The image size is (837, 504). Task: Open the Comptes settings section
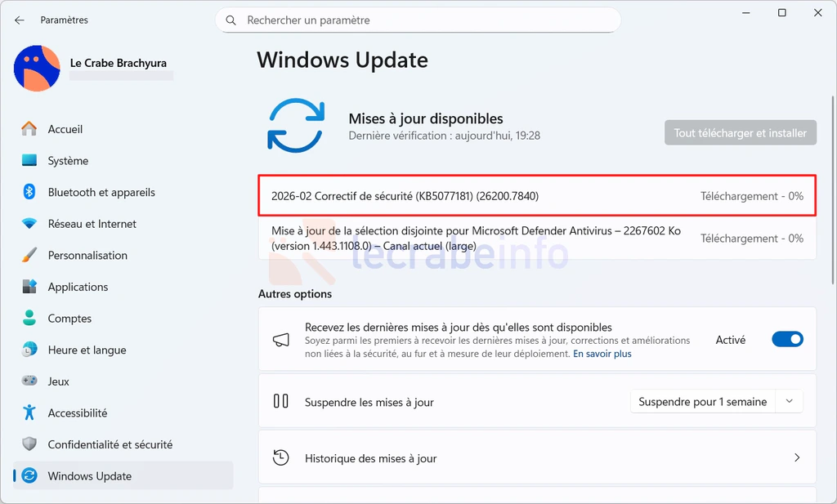(69, 319)
